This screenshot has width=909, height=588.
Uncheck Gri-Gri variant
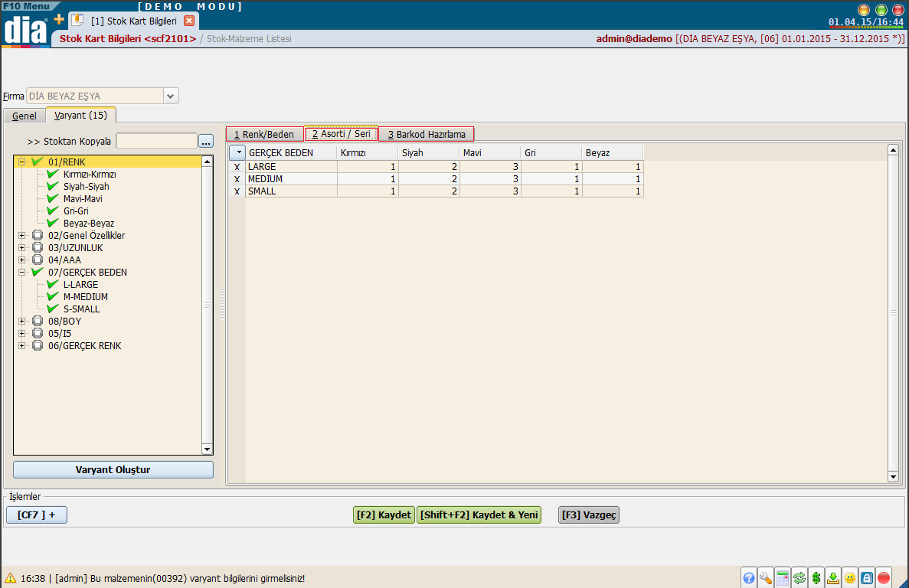(53, 211)
